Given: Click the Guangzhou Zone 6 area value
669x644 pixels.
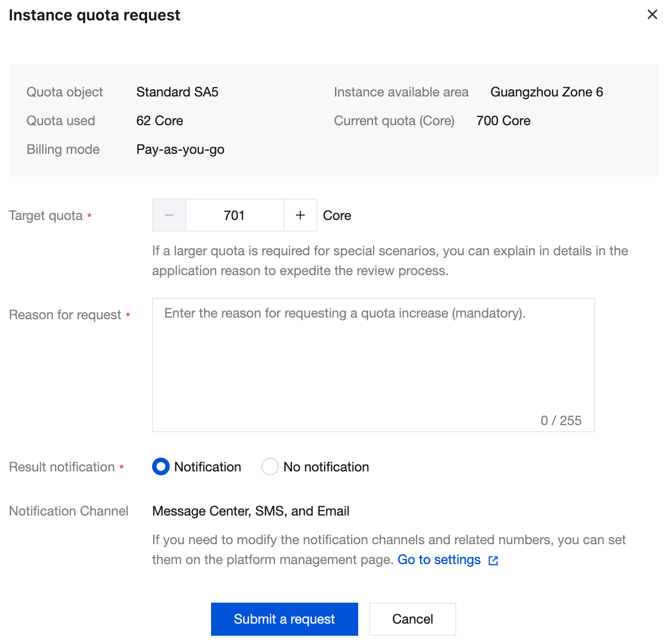Looking at the screenshot, I should (x=547, y=92).
